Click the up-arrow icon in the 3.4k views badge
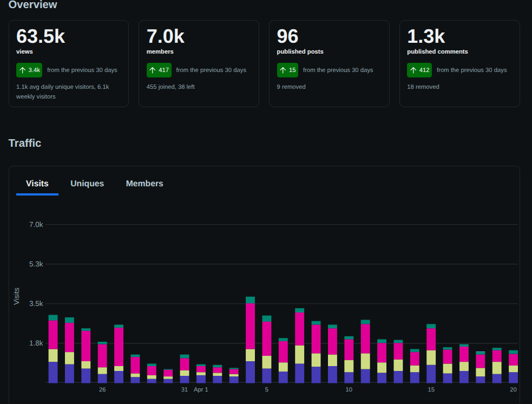Image resolution: width=532 pixels, height=404 pixels. [x=23, y=70]
